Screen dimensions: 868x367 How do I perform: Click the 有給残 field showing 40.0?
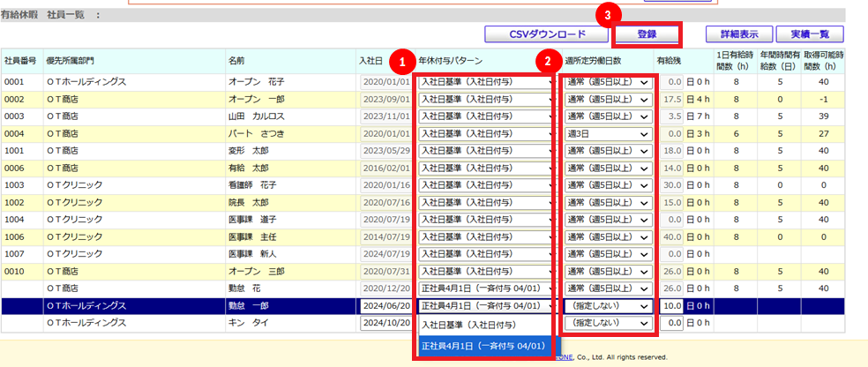pyautogui.click(x=671, y=237)
